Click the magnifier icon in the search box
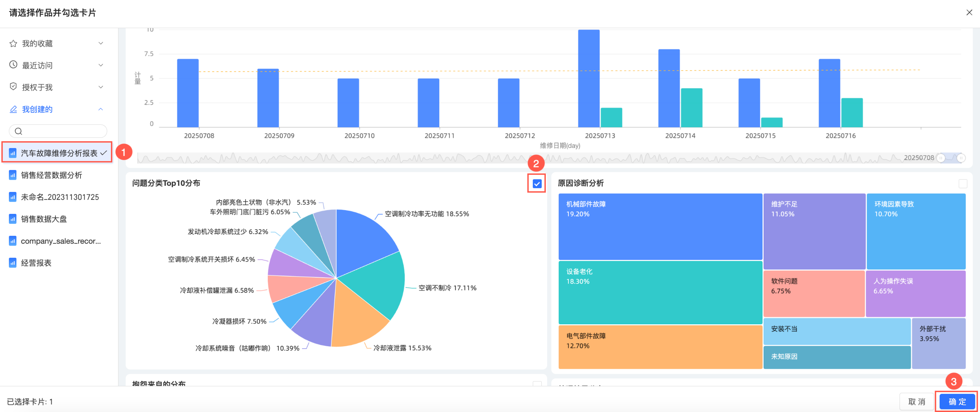 pos(18,131)
